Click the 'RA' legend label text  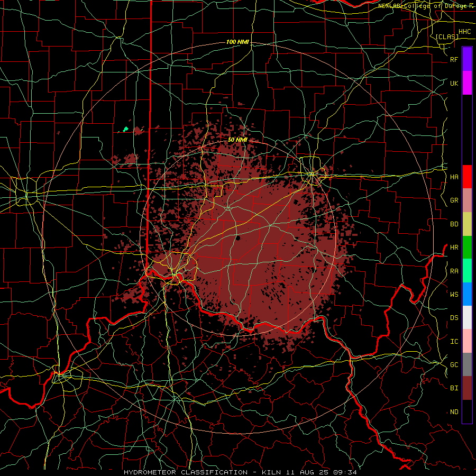coord(454,271)
